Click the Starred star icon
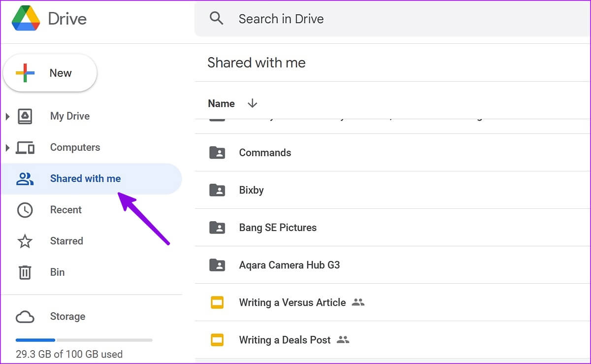The image size is (591, 364). (25, 241)
